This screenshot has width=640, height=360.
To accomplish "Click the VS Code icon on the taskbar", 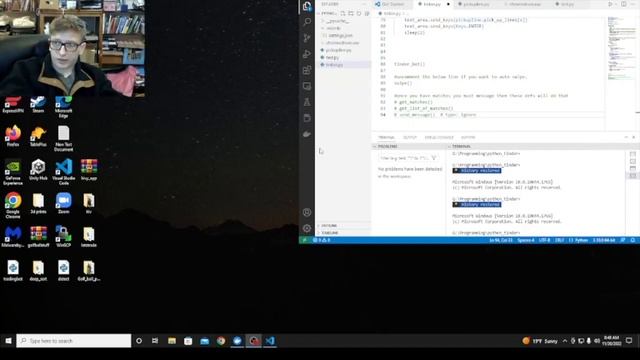I will [270, 341].
